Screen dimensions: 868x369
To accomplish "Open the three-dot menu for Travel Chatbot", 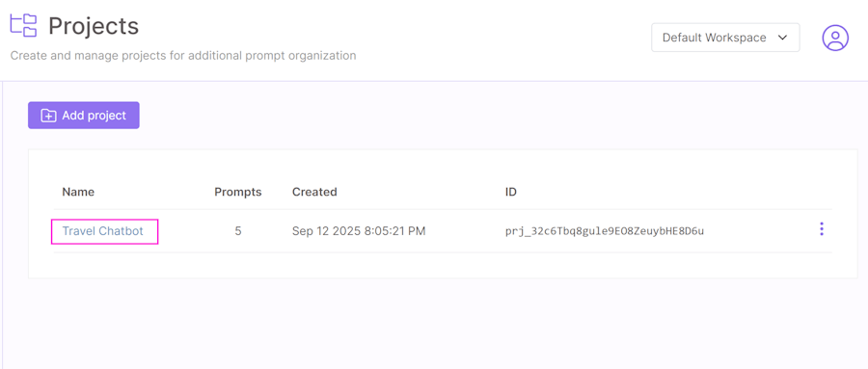I will pos(822,229).
